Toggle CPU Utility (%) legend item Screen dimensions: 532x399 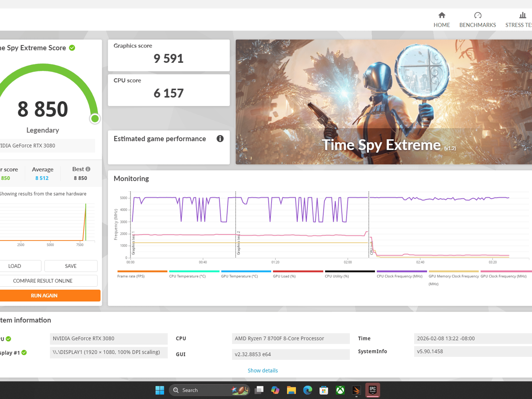[x=350, y=274]
